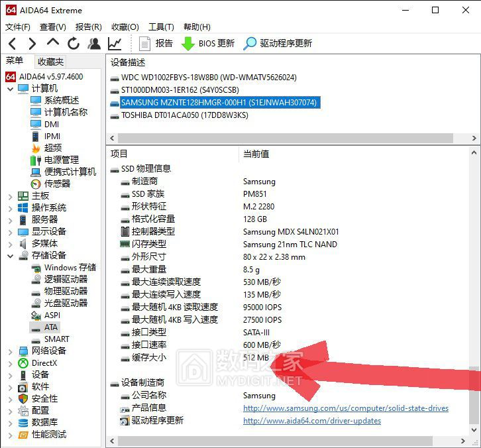Open 查看(V) menu

[53, 27]
